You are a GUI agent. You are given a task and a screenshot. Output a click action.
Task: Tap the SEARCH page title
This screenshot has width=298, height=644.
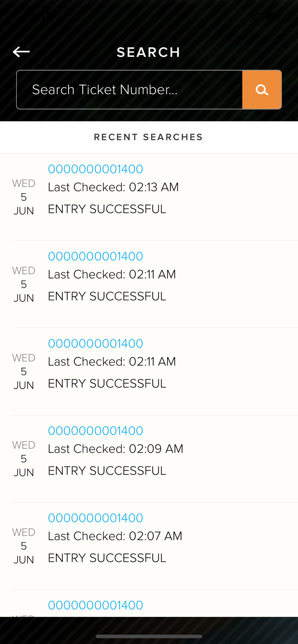tap(148, 52)
